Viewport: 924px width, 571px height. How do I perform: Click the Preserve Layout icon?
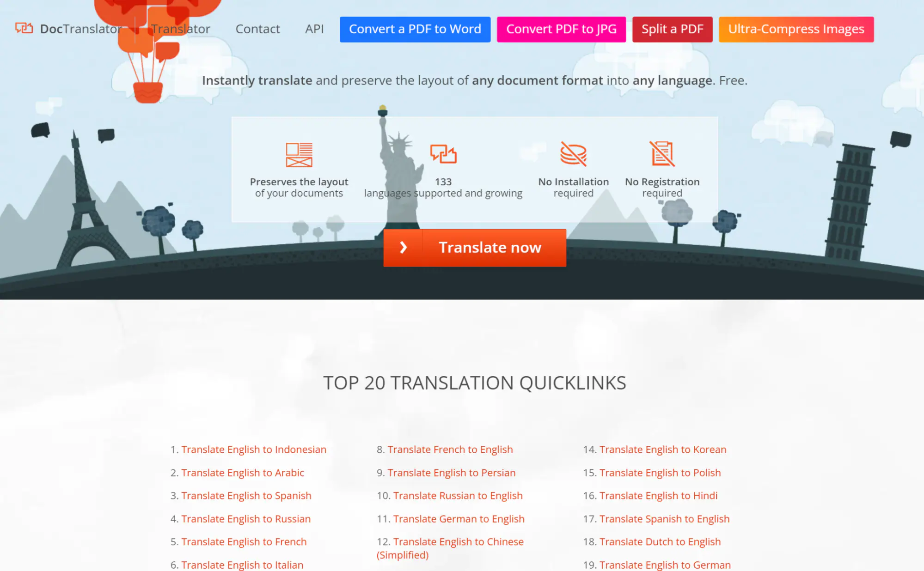click(x=299, y=154)
